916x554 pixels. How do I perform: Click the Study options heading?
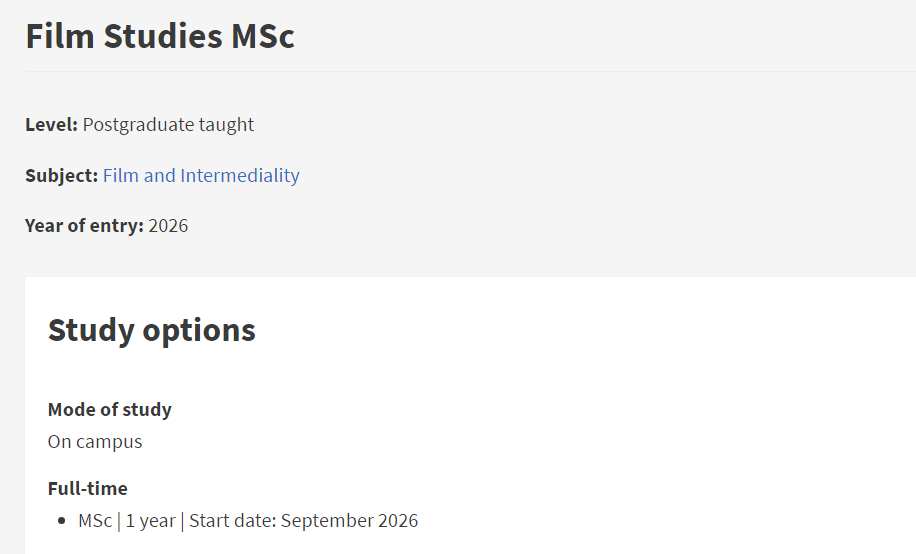tap(152, 330)
